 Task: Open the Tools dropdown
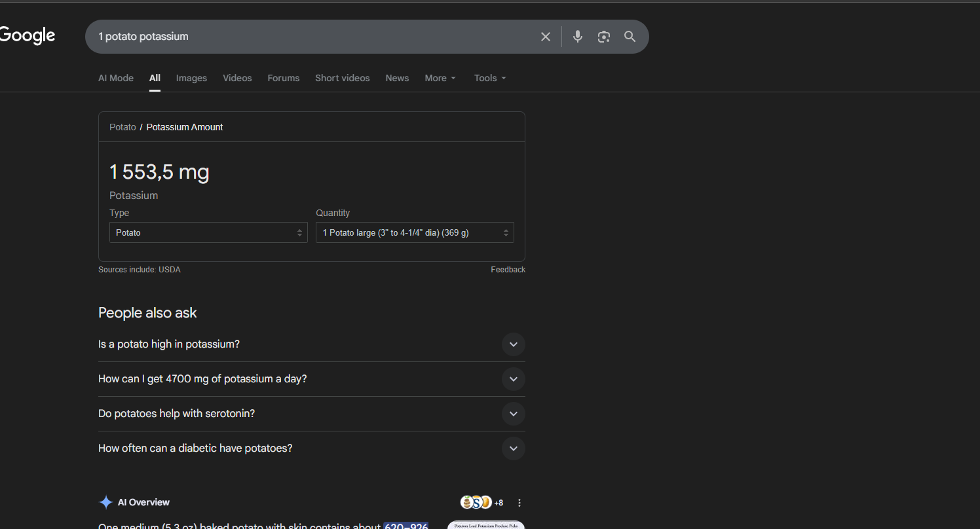[490, 78]
